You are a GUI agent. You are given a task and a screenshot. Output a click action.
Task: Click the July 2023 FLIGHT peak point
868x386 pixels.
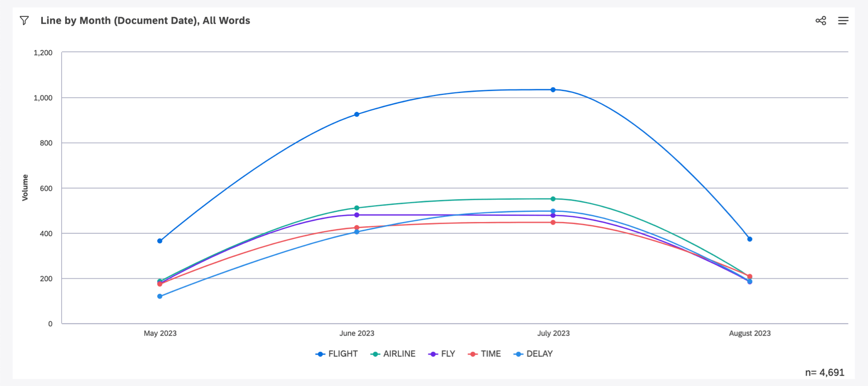pos(553,89)
